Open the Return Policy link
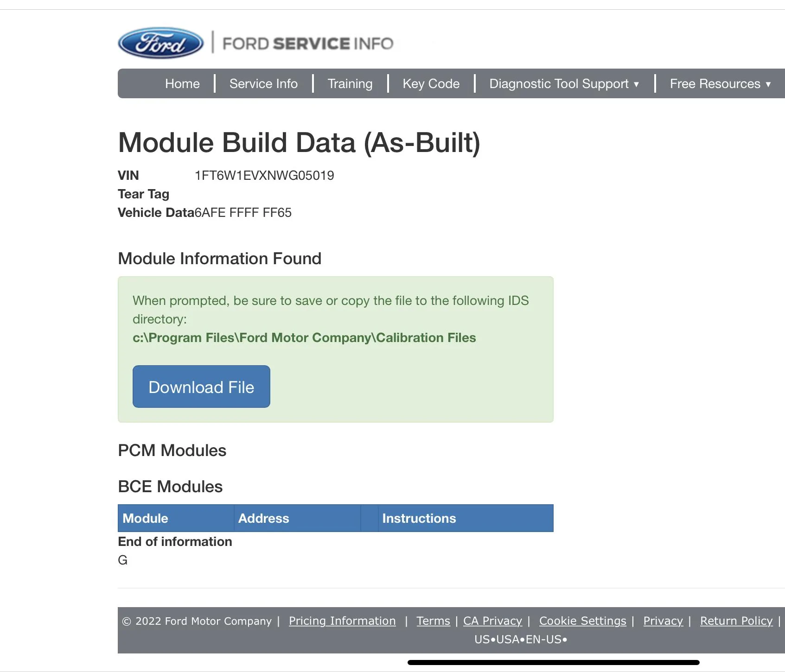The height and width of the screenshot is (672, 785). [x=736, y=621]
